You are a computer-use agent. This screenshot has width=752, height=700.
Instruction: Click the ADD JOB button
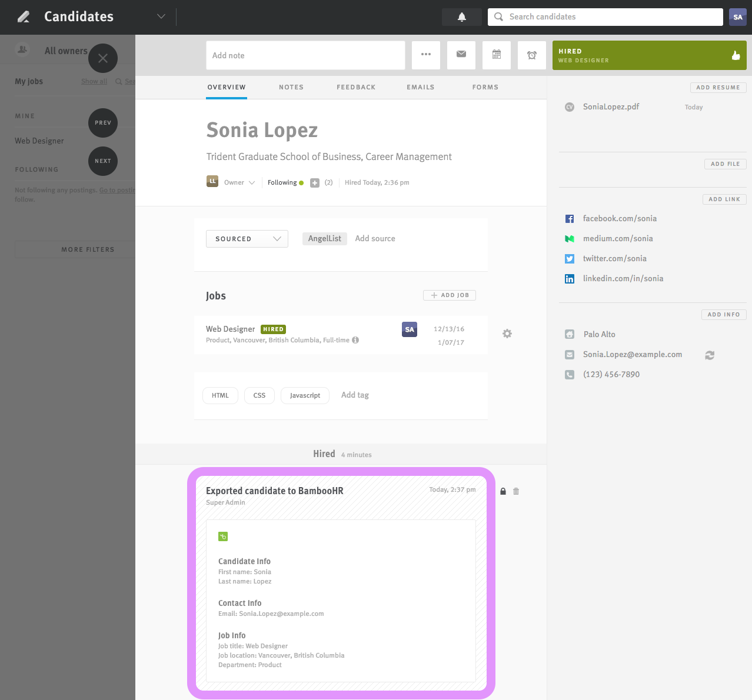(x=450, y=295)
